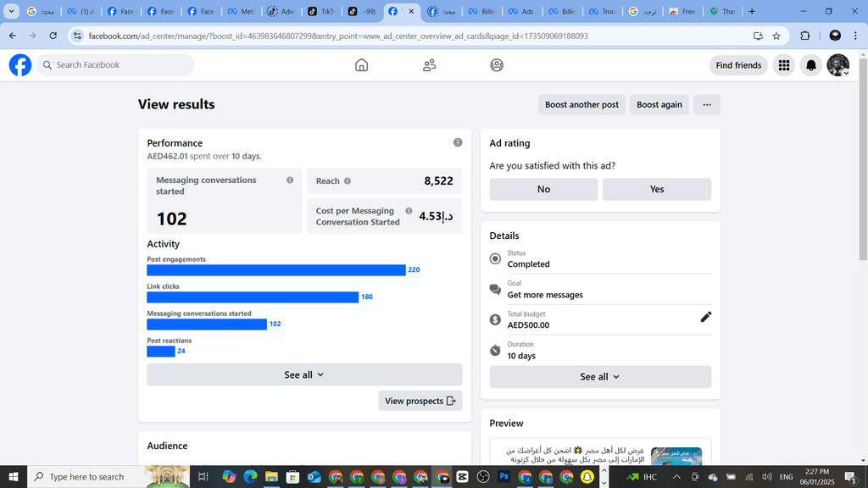Open the notifications bell
Image resolution: width=868 pixels, height=488 pixels.
coord(811,64)
